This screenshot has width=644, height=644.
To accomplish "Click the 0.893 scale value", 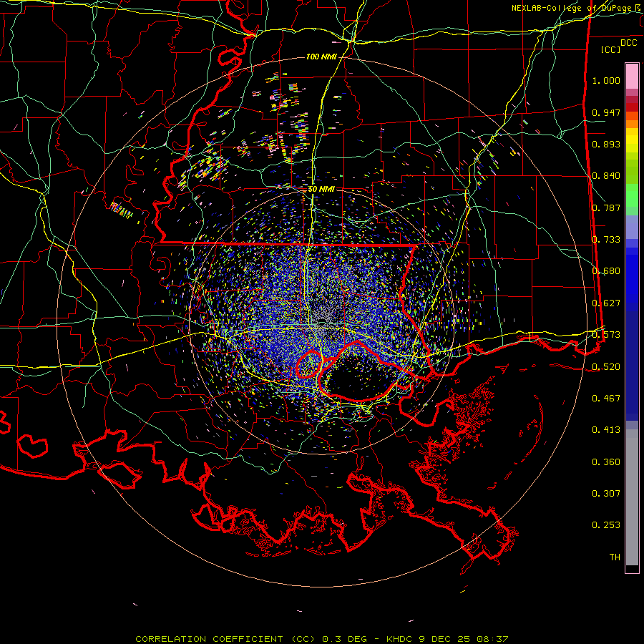I will [606, 144].
